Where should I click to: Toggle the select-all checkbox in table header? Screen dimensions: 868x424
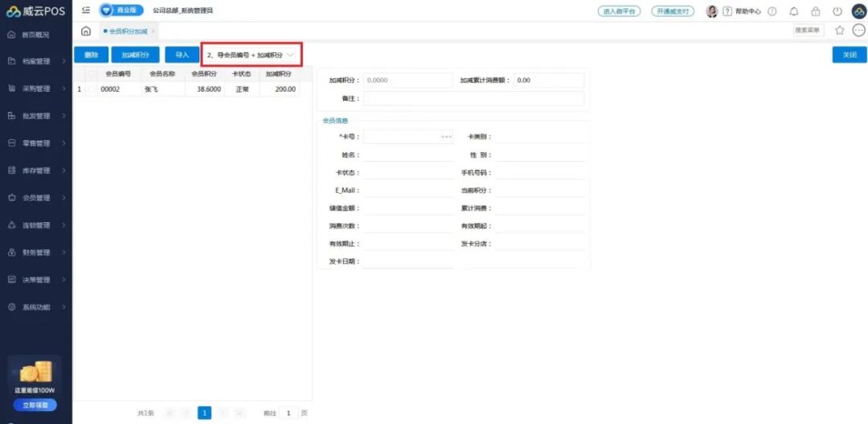(x=91, y=74)
